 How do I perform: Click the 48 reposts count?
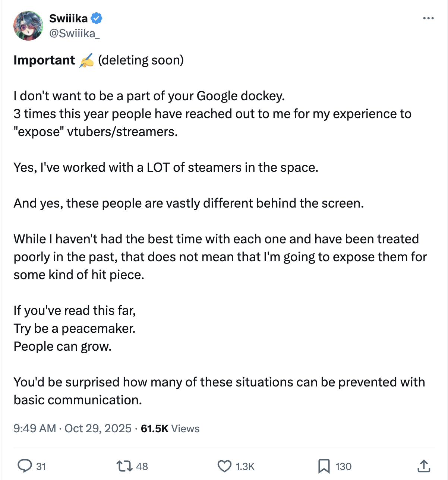pos(142,467)
